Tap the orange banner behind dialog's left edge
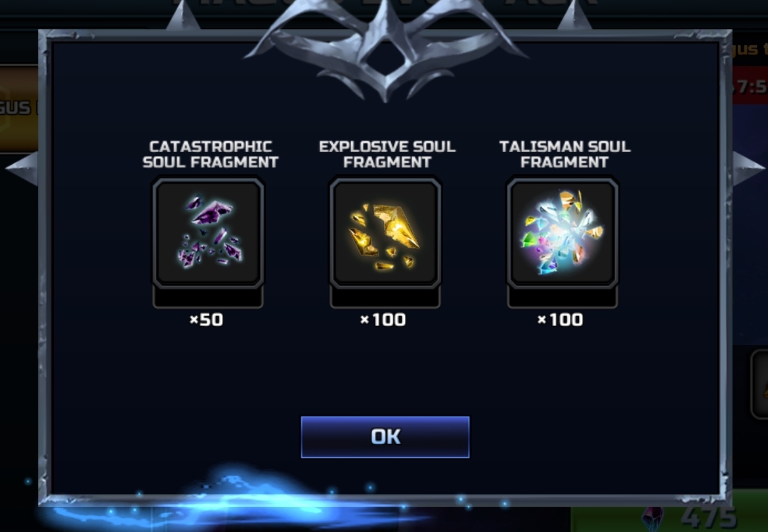Screen dimensions: 768x532 pyautogui.click(x=18, y=108)
